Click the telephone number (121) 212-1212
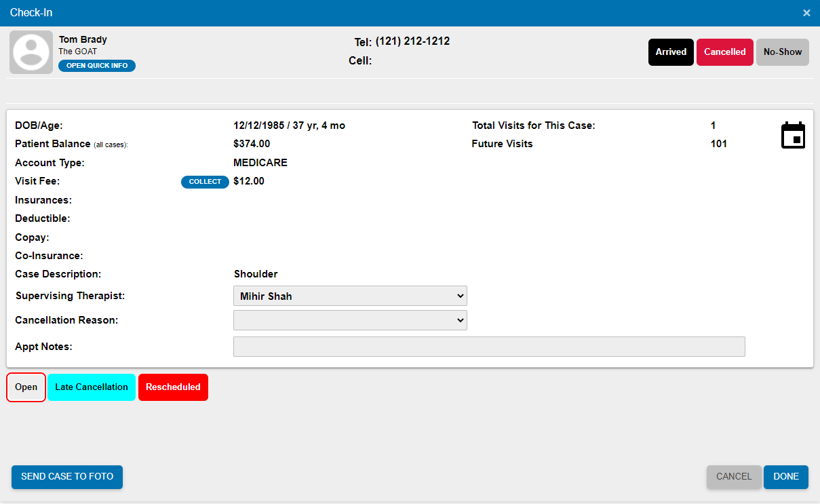Screen dimensions: 820x504 (412, 41)
